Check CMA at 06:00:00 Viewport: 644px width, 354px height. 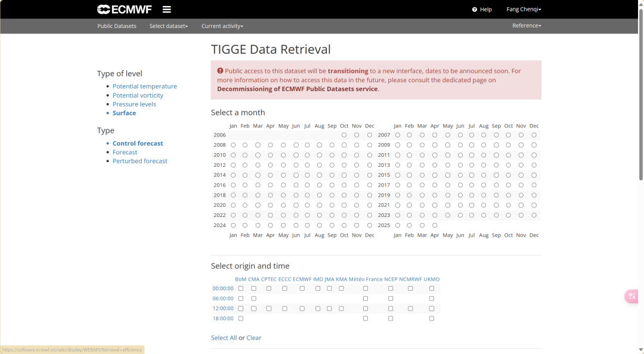(254, 299)
